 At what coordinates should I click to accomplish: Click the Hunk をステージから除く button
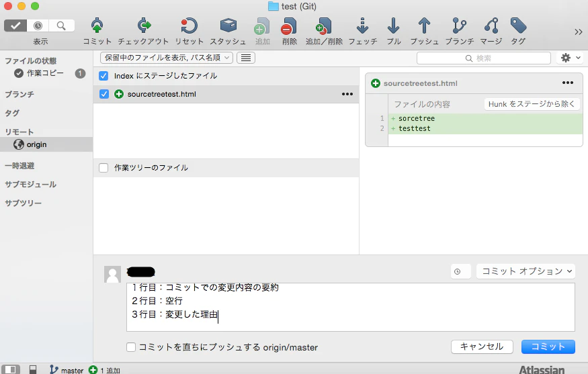click(x=532, y=104)
